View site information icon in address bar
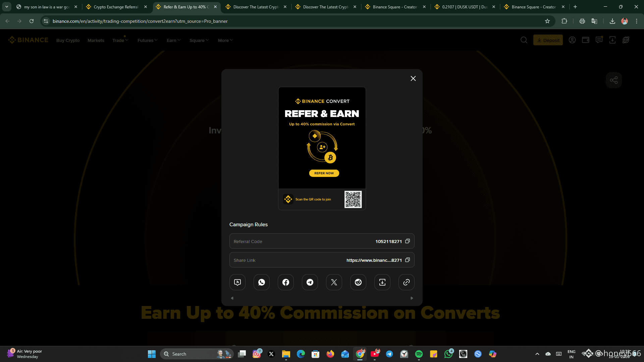This screenshot has height=362, width=644. 46,21
